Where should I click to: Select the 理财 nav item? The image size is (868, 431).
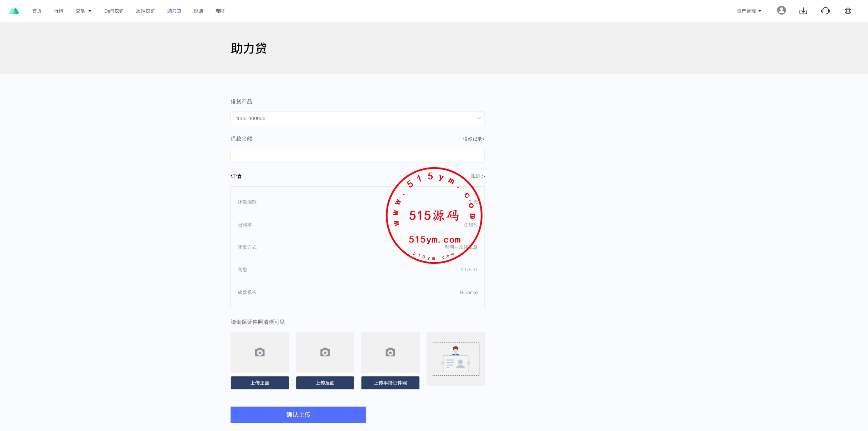point(220,11)
